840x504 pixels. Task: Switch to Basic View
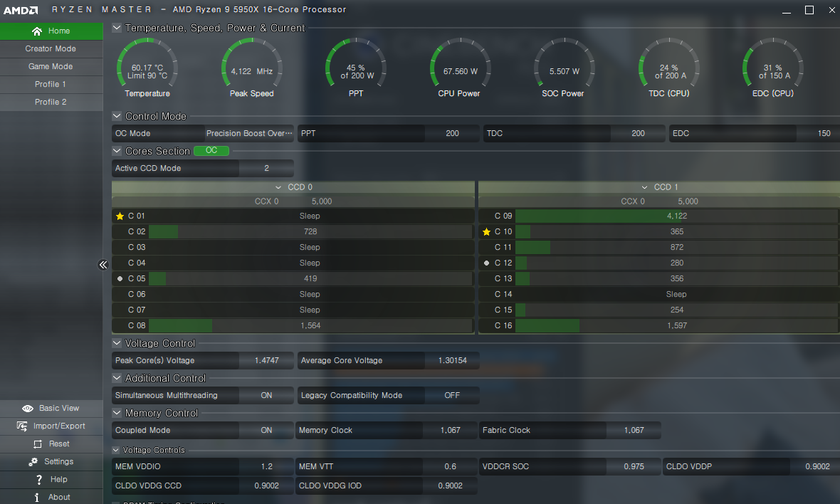(51, 408)
